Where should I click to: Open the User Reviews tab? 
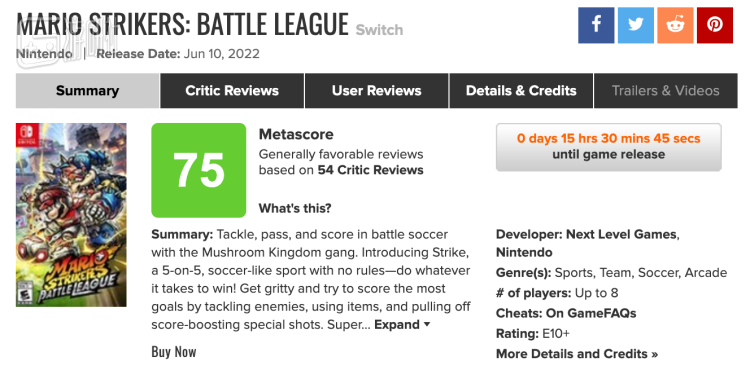tap(376, 91)
